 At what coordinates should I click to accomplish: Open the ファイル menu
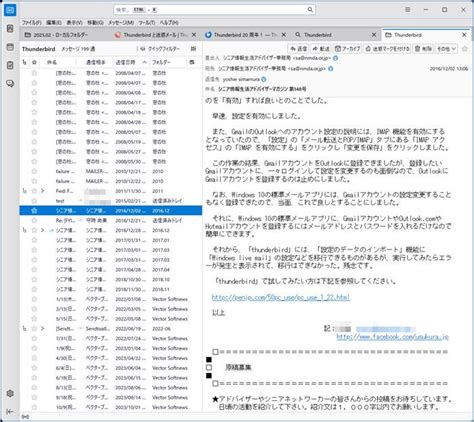[31, 23]
